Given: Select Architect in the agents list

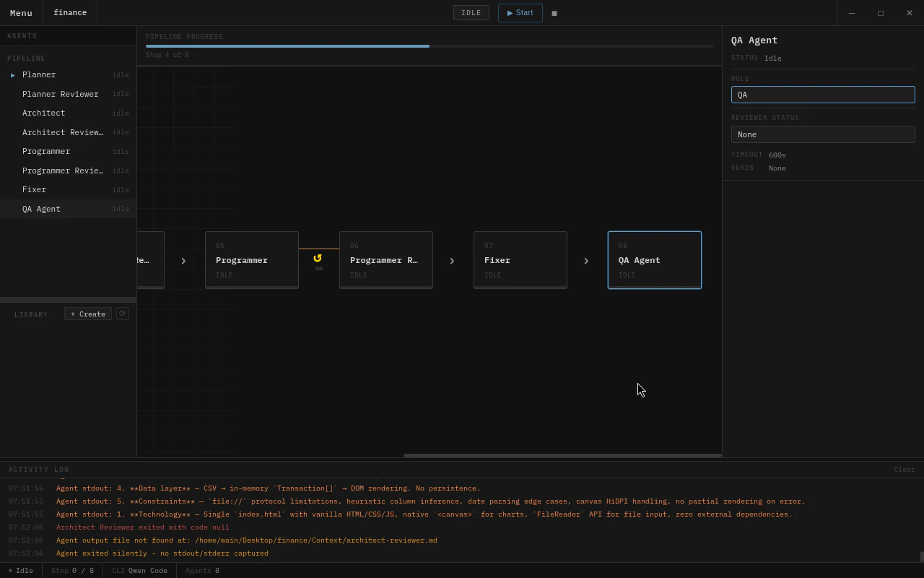Looking at the screenshot, I should [44, 113].
